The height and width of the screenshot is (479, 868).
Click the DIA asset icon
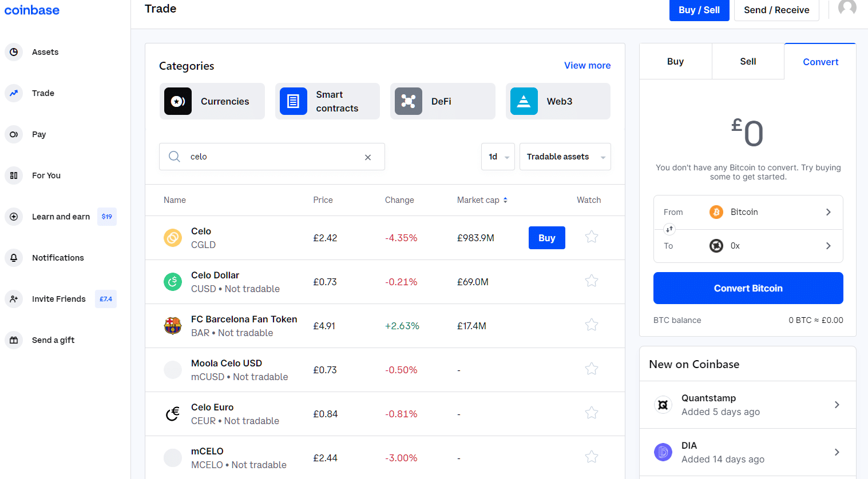click(663, 452)
